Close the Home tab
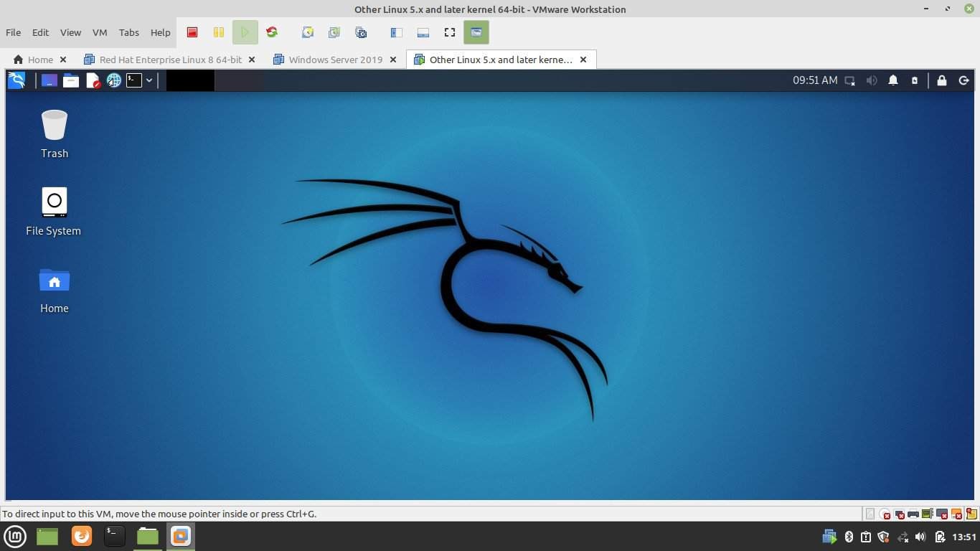The width and height of the screenshot is (980, 551). tap(62, 60)
